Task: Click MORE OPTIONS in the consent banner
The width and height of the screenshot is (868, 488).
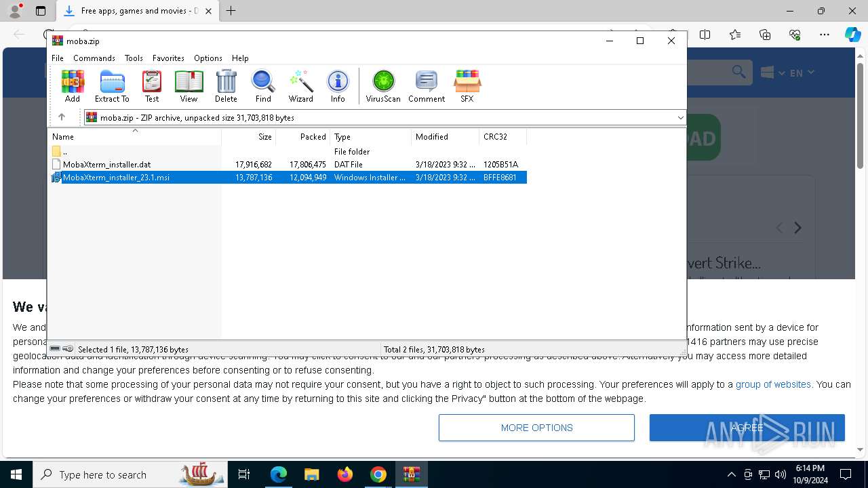Action: point(536,428)
